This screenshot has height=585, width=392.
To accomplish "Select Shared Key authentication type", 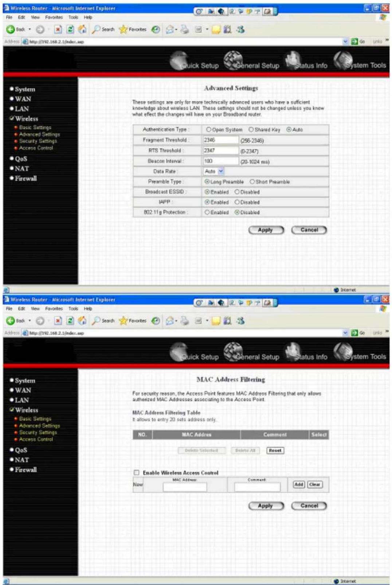I will pos(251,130).
